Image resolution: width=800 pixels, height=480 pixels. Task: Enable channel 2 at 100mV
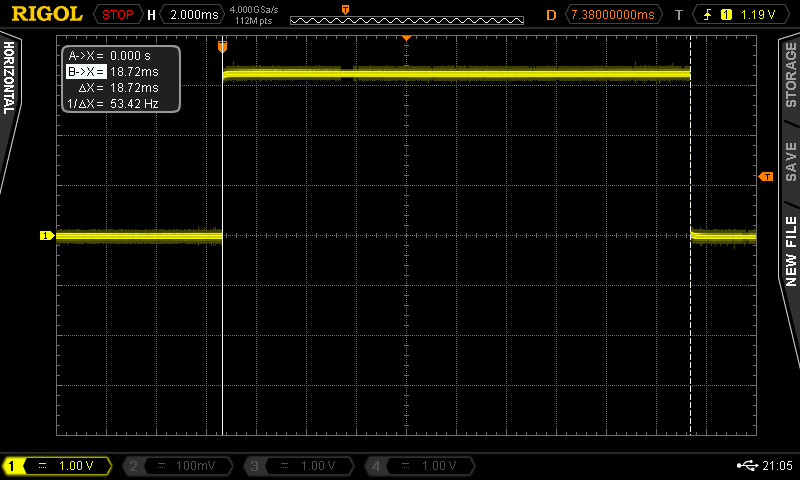(x=178, y=466)
